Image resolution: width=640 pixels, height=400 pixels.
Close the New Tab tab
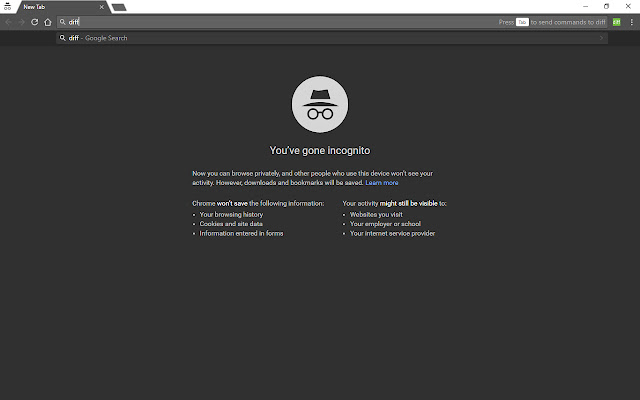pos(102,7)
